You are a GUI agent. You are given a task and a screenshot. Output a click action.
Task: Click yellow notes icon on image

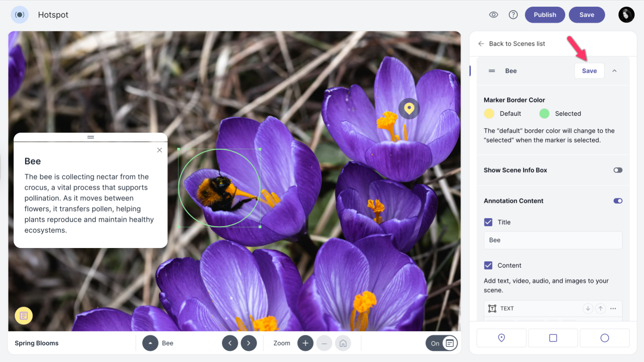[24, 316]
